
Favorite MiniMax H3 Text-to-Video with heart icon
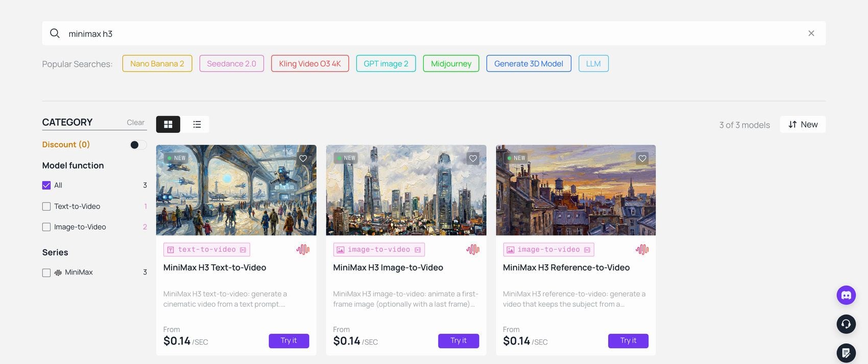coord(303,158)
